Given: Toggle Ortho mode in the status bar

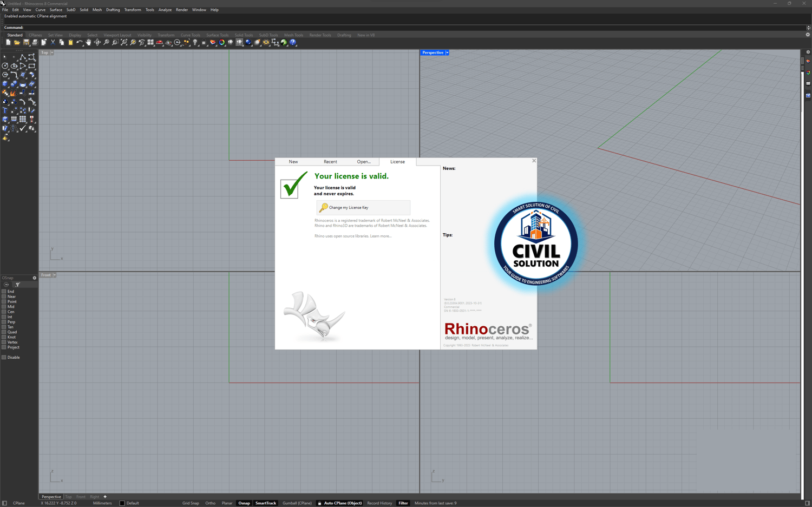Looking at the screenshot, I should click(x=211, y=503).
